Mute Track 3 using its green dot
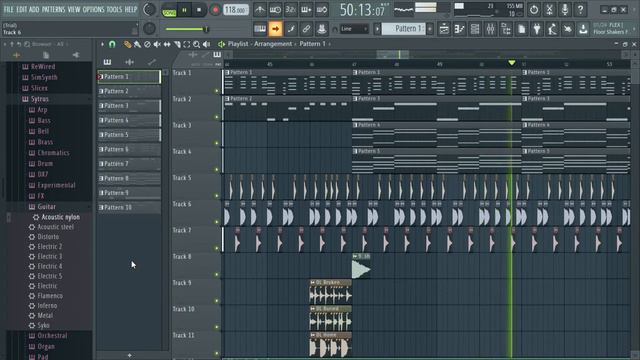640x360 pixels. (217, 143)
